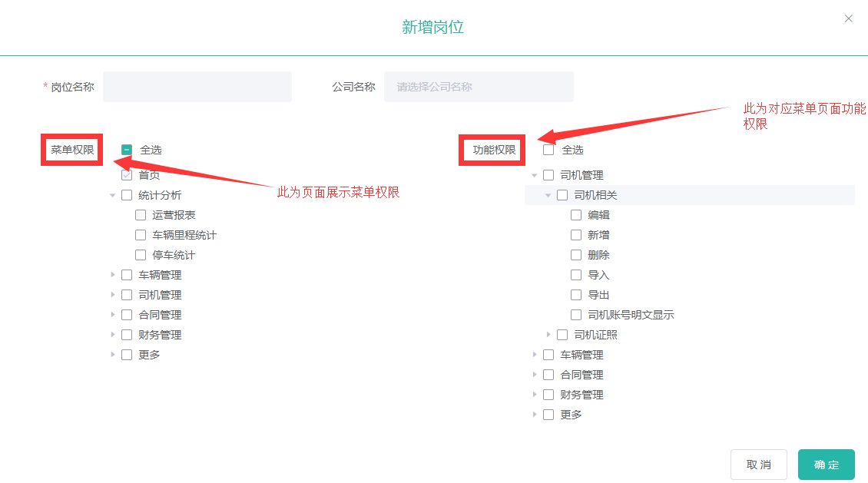Viewport: 868px width, 483px height.
Task: Check the 车辆里程统计 checkbox
Action: click(x=141, y=235)
